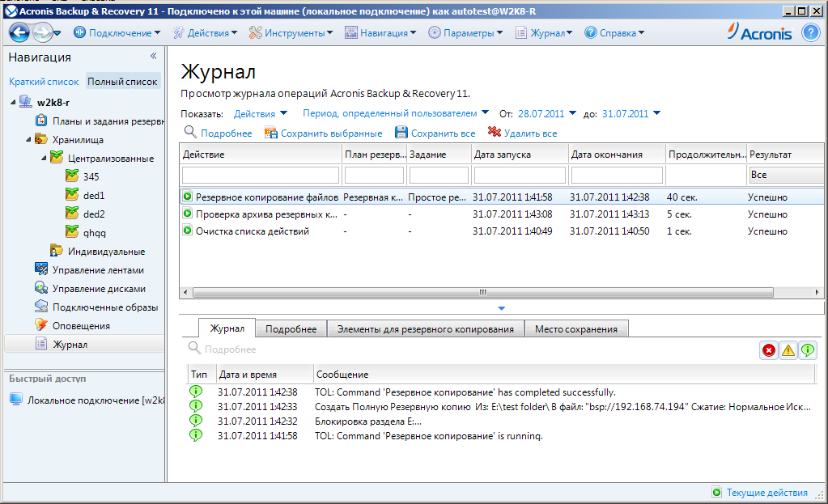This screenshot has width=828, height=504.
Task: Click Сохранить все floppy button
Action: (435, 133)
